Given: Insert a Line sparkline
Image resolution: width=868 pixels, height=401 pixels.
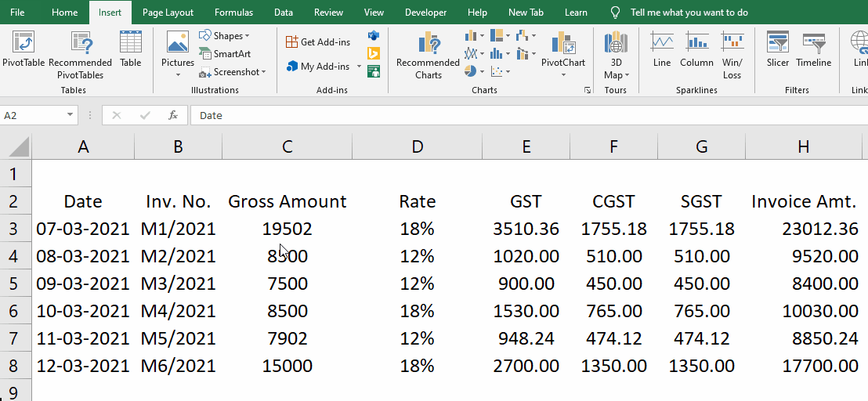Looking at the screenshot, I should click(662, 49).
